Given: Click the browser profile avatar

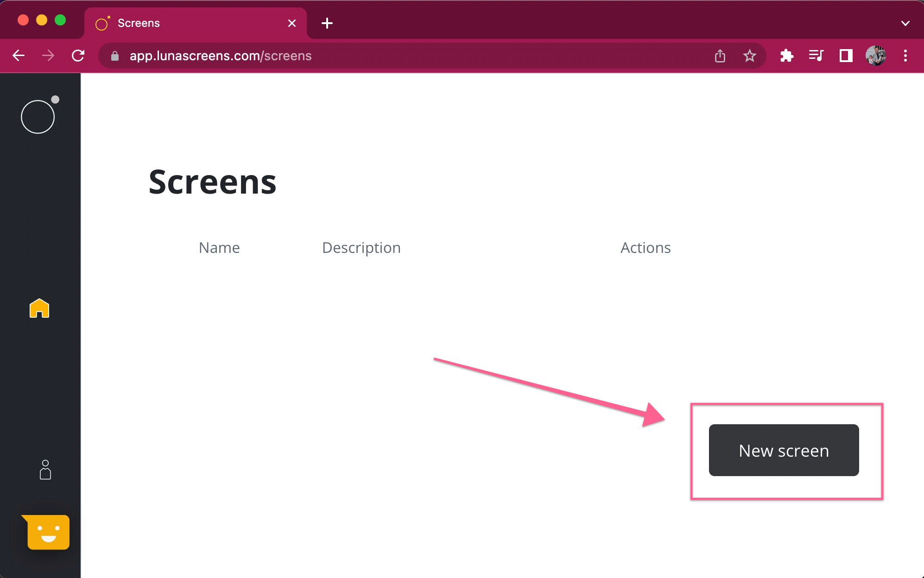Looking at the screenshot, I should [875, 56].
